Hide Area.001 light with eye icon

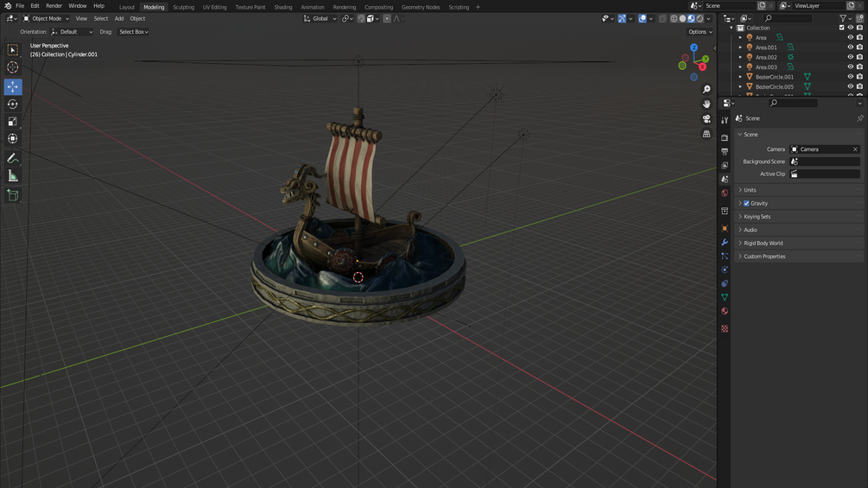(850, 47)
